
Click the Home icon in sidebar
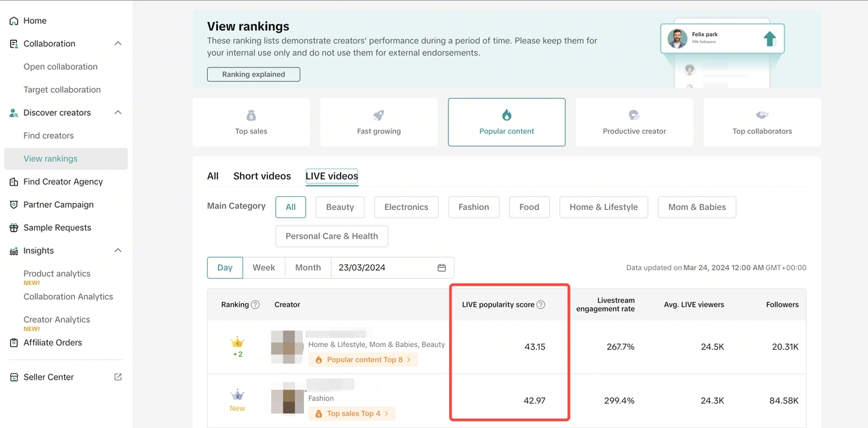pos(14,21)
